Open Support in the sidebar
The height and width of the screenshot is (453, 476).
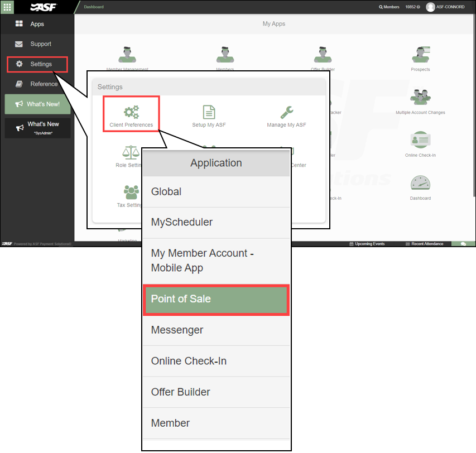click(37, 44)
